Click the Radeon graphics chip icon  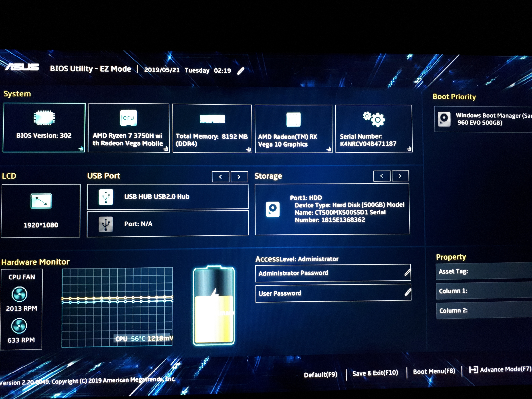[293, 119]
